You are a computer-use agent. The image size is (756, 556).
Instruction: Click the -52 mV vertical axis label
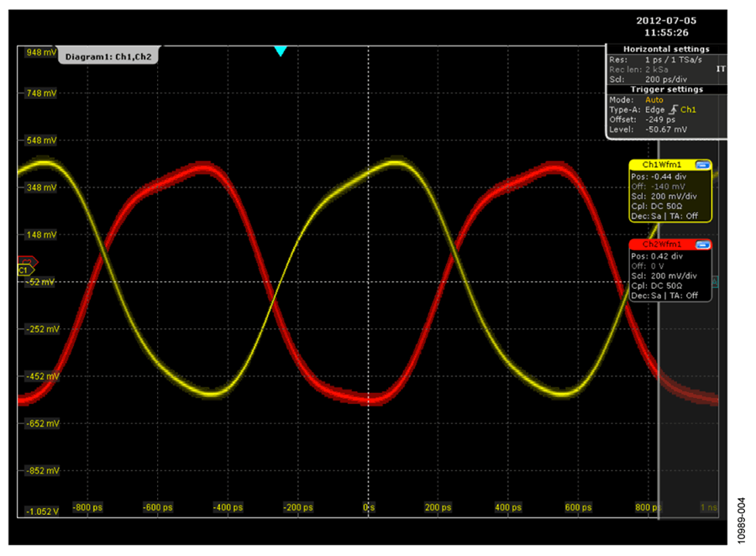(x=40, y=282)
